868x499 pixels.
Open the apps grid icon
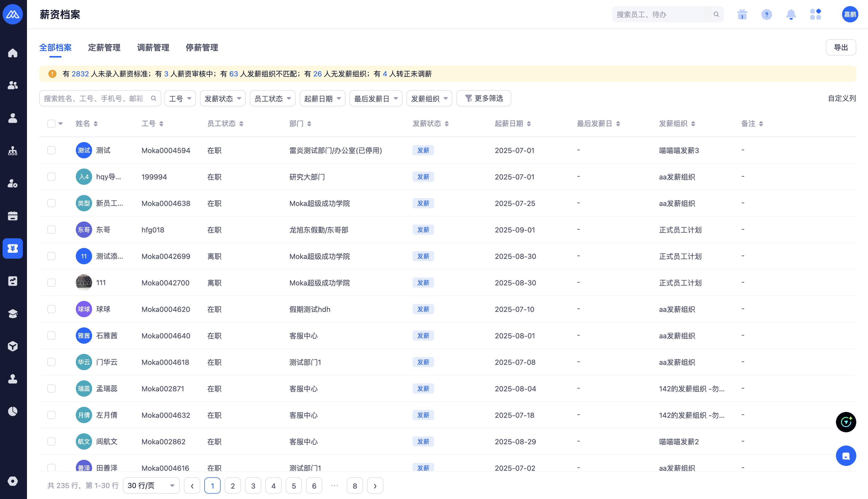click(x=815, y=15)
